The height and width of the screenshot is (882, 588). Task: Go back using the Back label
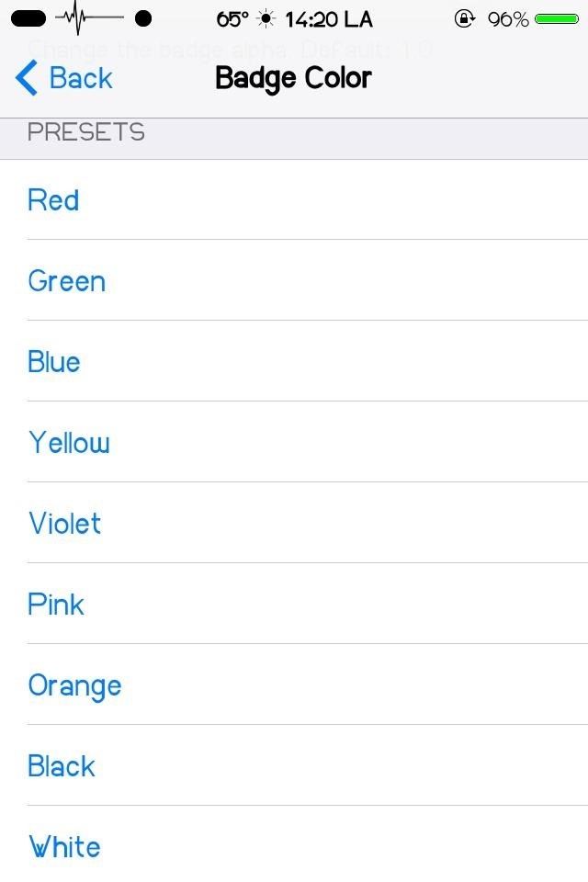point(81,78)
